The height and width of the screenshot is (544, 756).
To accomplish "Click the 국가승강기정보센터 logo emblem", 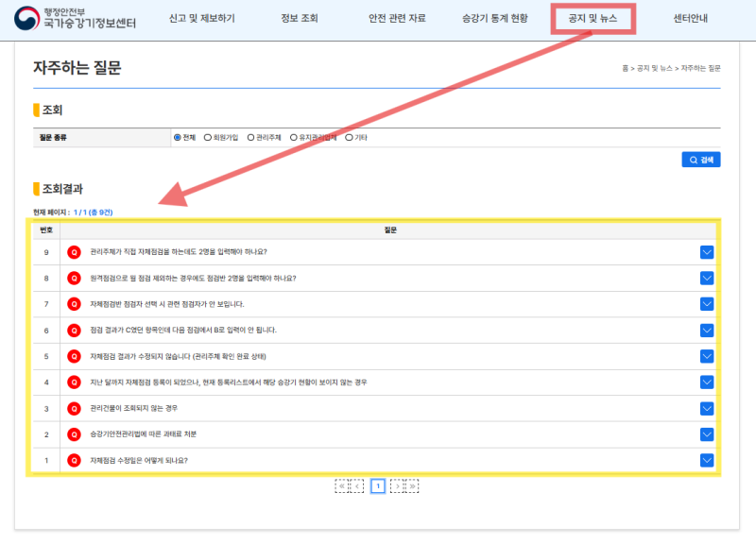I will (x=26, y=18).
